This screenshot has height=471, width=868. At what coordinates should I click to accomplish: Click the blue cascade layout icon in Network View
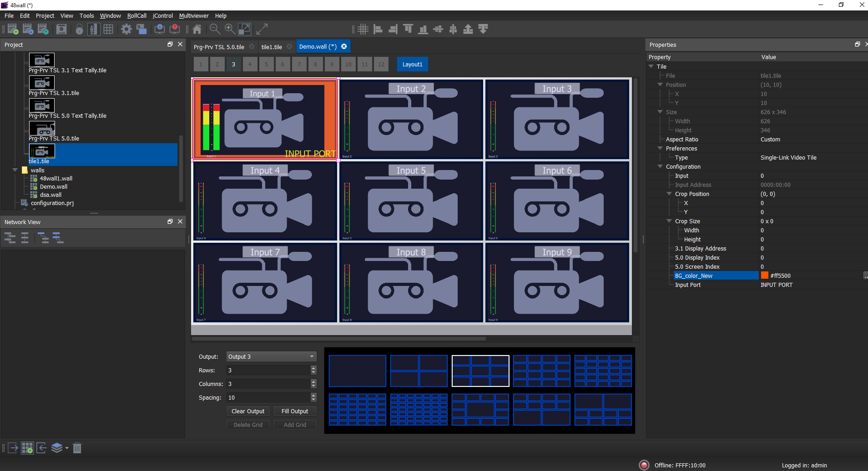coord(43,237)
